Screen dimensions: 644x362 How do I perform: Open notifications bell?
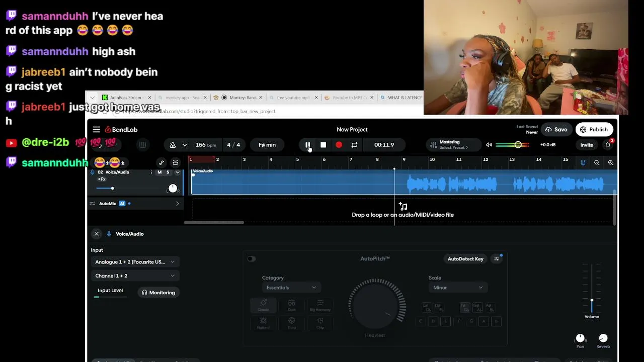[x=608, y=145]
